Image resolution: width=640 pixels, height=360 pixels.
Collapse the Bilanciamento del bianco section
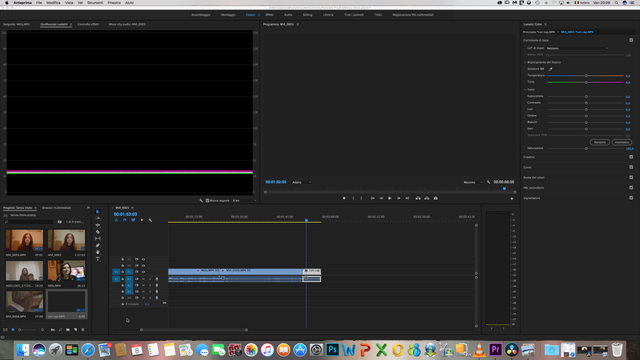pyautogui.click(x=525, y=62)
